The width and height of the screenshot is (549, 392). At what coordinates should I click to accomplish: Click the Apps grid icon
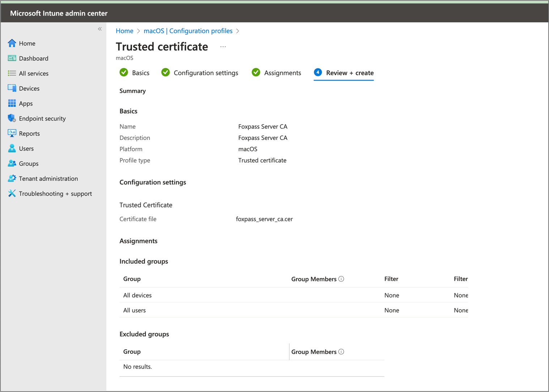[x=12, y=103]
